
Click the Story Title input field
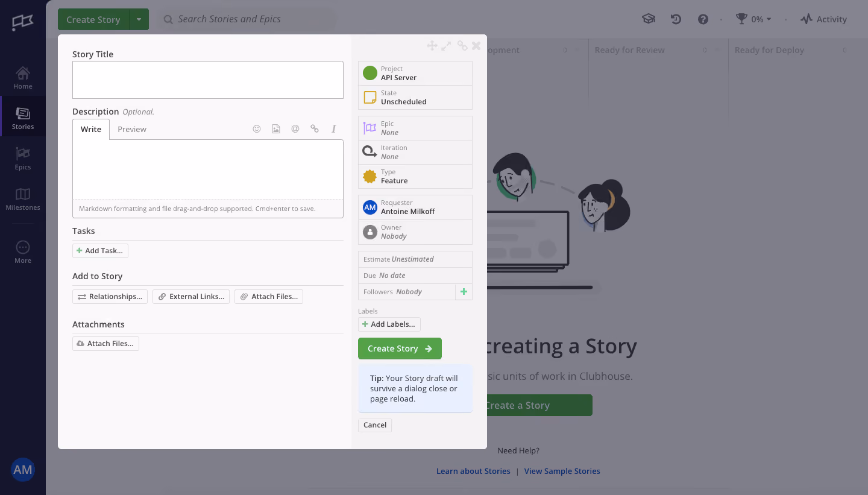coord(208,80)
